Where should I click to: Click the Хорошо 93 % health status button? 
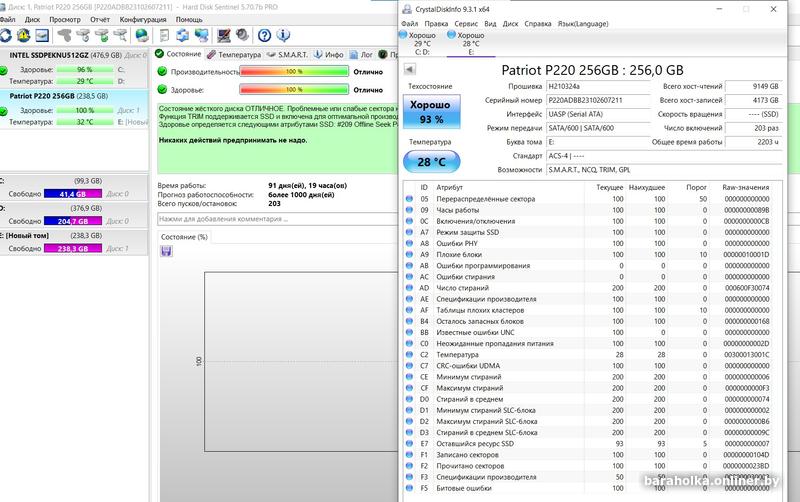click(432, 112)
